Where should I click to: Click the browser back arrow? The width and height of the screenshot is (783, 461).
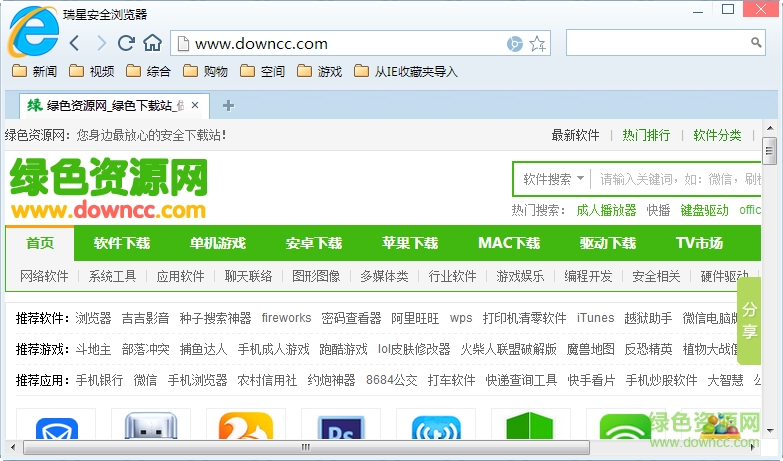coord(75,43)
